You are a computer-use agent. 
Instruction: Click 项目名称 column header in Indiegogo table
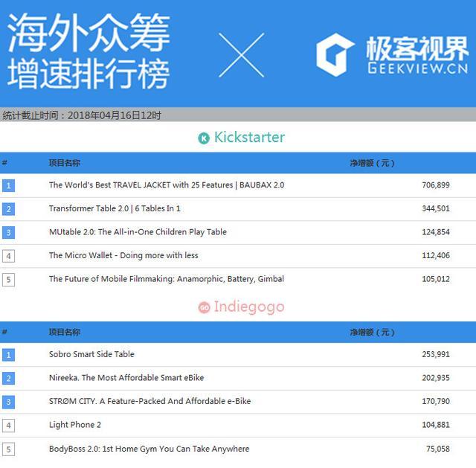65,333
